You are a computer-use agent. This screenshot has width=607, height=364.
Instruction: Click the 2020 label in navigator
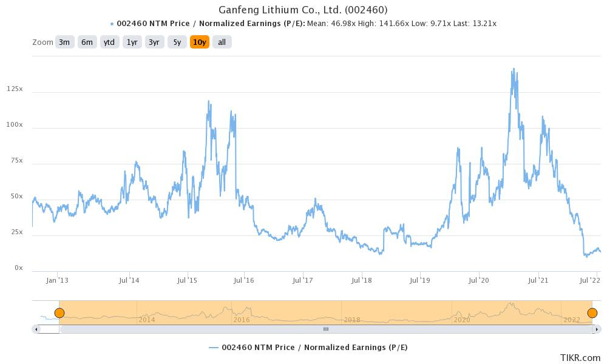(x=462, y=320)
